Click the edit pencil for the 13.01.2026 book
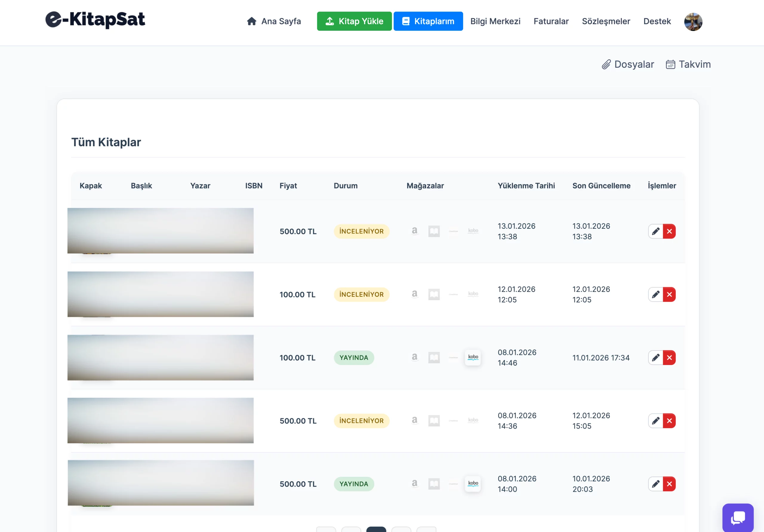Screen dimensions: 764x532 coord(655,231)
